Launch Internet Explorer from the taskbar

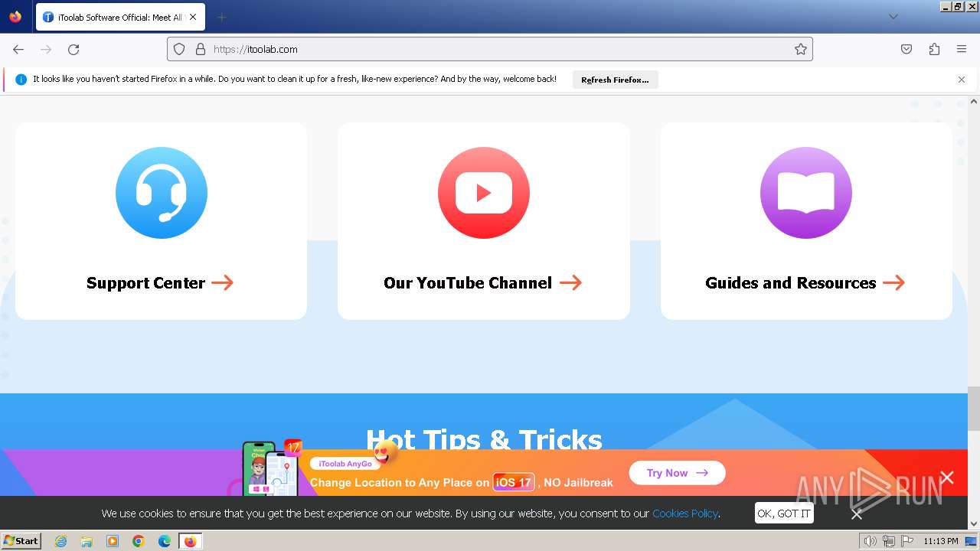(x=60, y=541)
